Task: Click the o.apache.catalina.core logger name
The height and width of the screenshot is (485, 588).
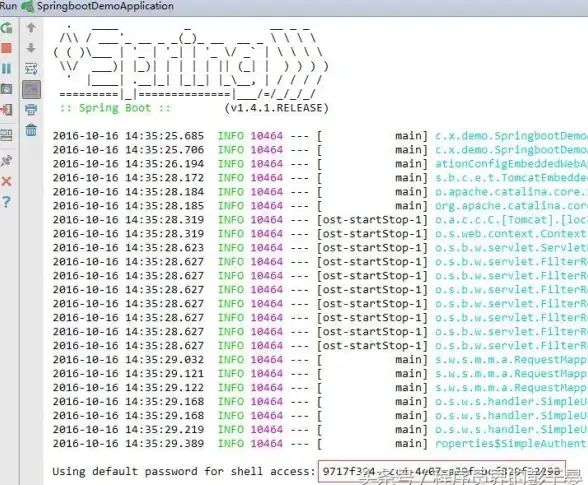Action: click(511, 192)
